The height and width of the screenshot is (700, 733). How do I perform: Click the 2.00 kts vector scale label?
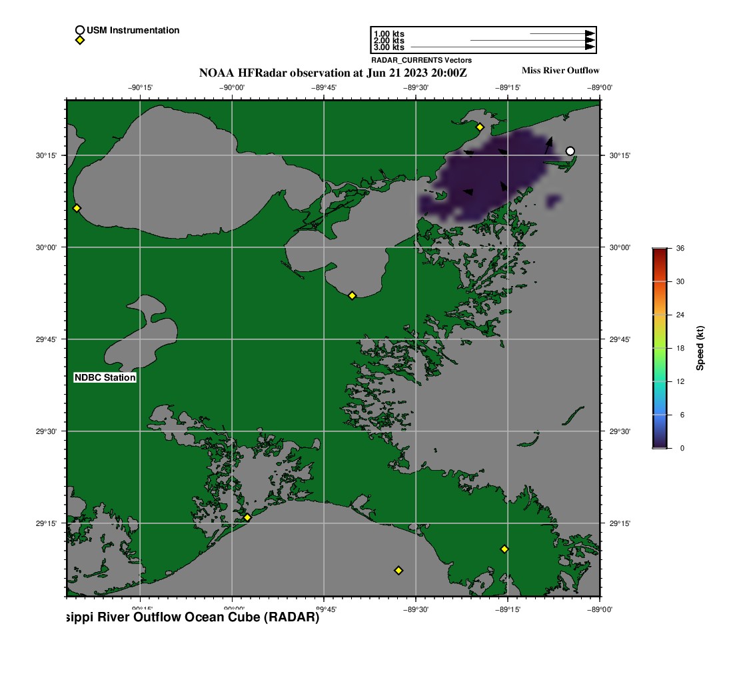pyautogui.click(x=388, y=41)
